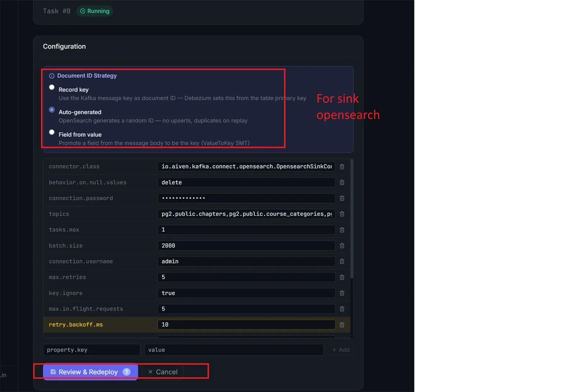This screenshot has width=576, height=392.
Task: Delete the topics property row
Action: pos(342,214)
